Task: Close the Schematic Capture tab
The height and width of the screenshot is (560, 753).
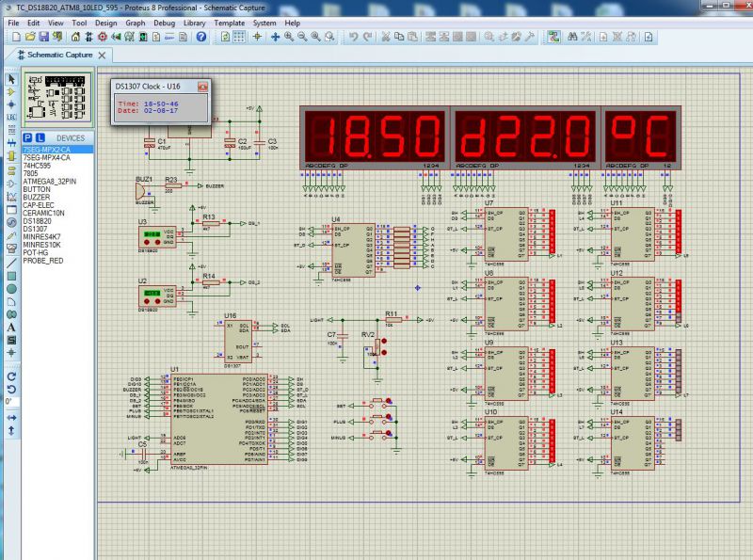Action: pos(102,56)
